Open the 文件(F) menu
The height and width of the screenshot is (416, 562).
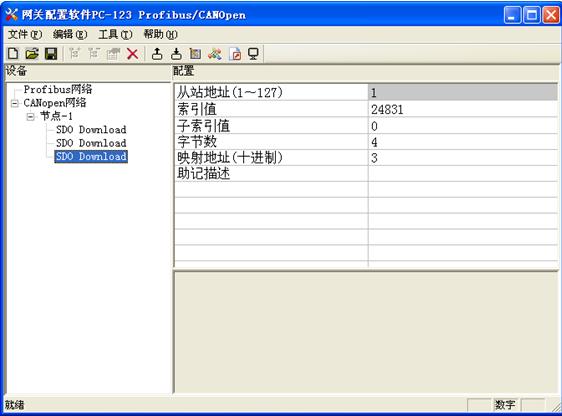click(x=25, y=34)
